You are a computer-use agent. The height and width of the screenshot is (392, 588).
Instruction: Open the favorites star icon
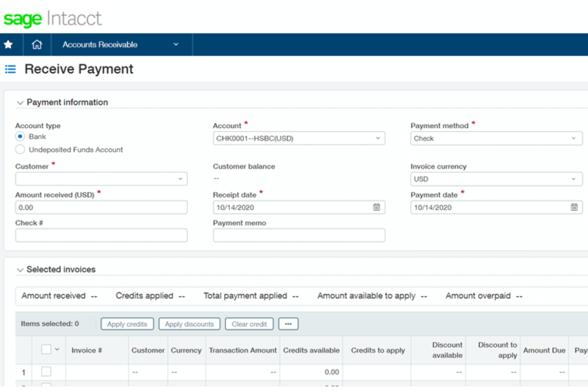8,44
